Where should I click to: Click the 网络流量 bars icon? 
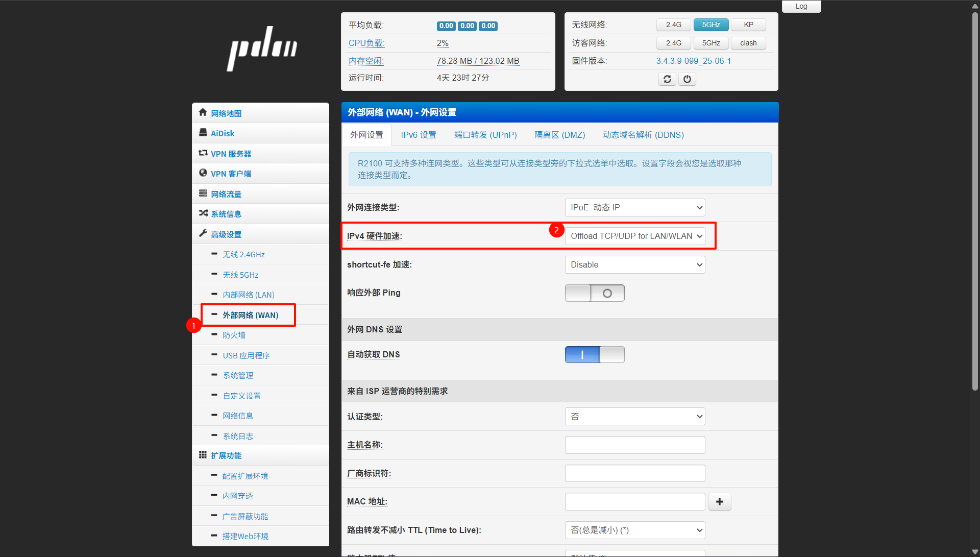(x=203, y=193)
